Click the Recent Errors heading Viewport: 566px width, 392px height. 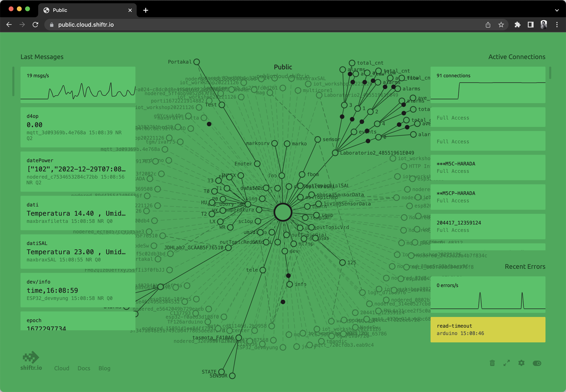click(x=525, y=267)
